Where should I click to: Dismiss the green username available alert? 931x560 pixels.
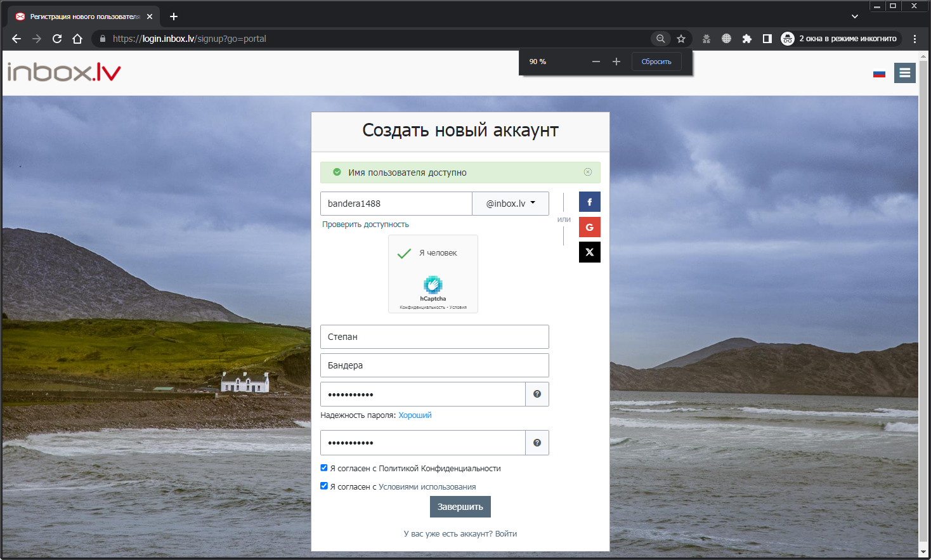[x=588, y=172]
